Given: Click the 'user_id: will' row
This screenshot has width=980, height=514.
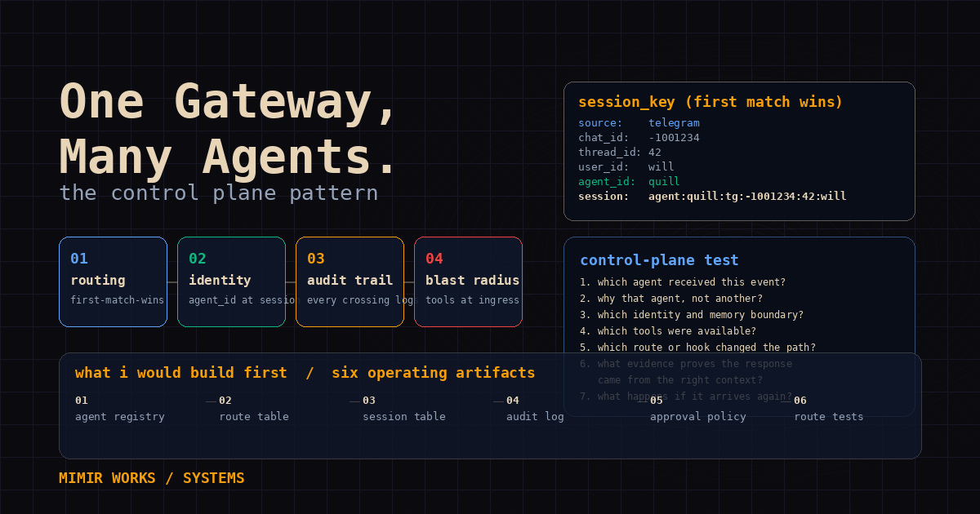Looking at the screenshot, I should [626, 167].
